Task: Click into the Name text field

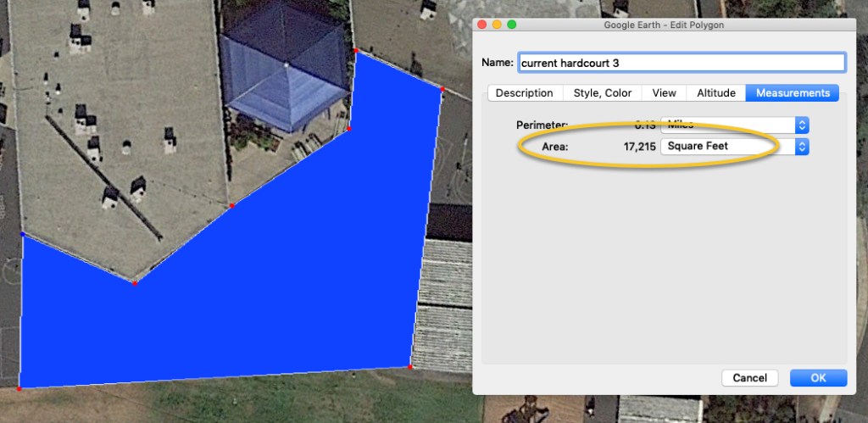Action: point(682,63)
